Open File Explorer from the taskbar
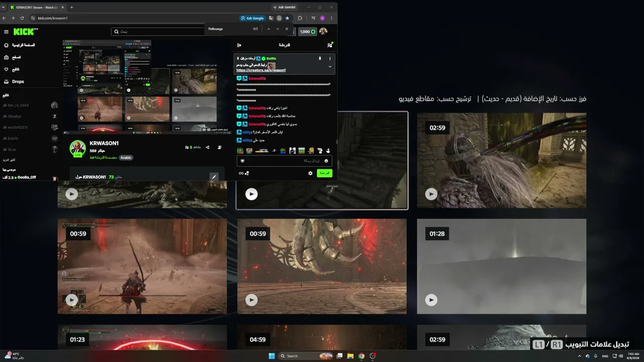This screenshot has height=362, width=644. click(350, 356)
